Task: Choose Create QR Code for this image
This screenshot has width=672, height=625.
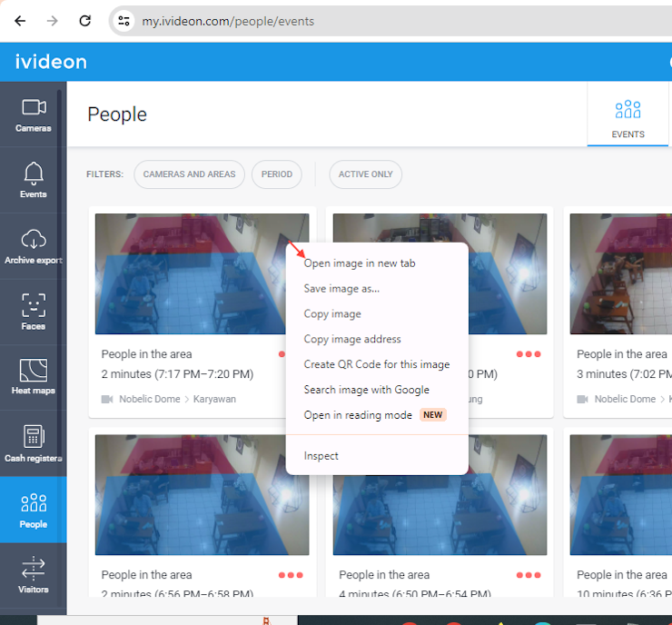Action: point(377,364)
